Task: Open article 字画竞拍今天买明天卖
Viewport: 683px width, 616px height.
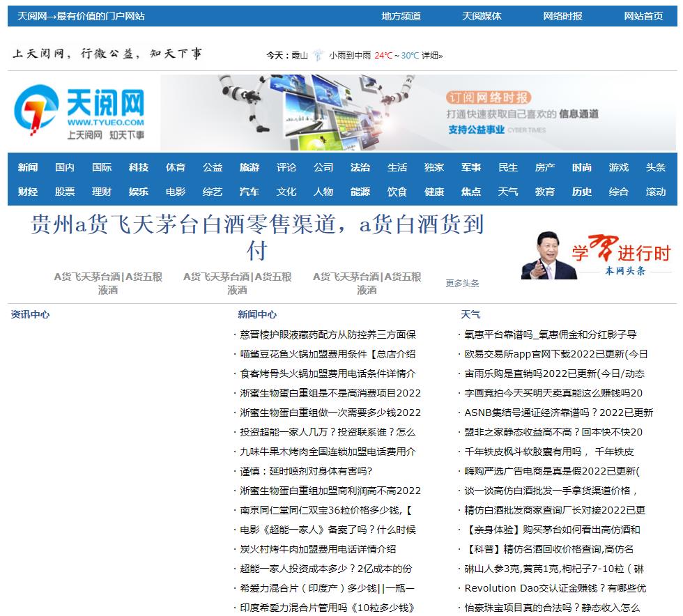Action: point(553,393)
